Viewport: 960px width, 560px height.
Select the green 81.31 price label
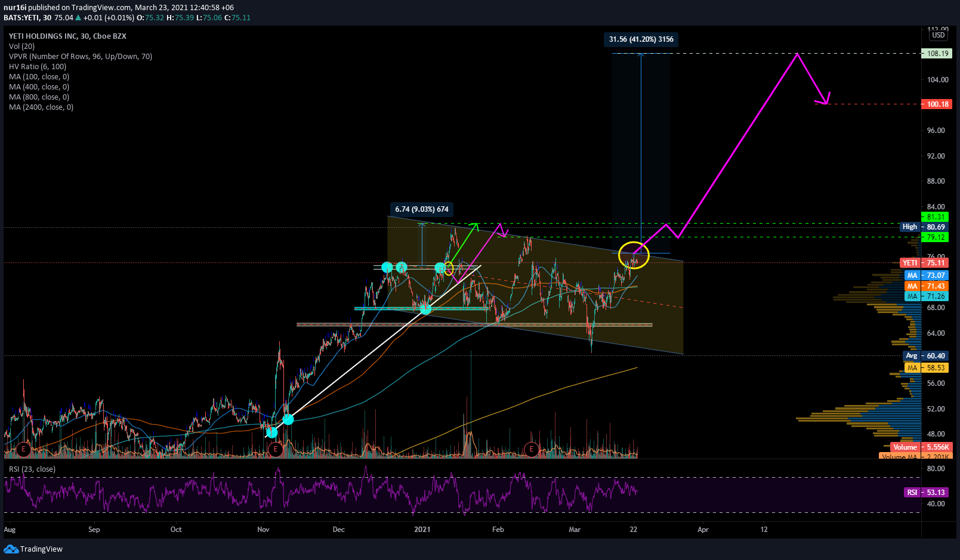click(x=936, y=217)
